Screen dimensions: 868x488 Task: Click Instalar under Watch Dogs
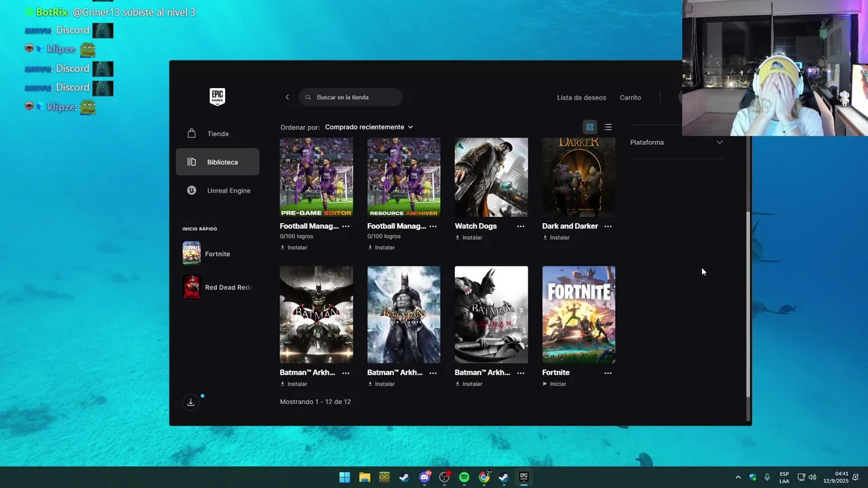tap(469, 238)
